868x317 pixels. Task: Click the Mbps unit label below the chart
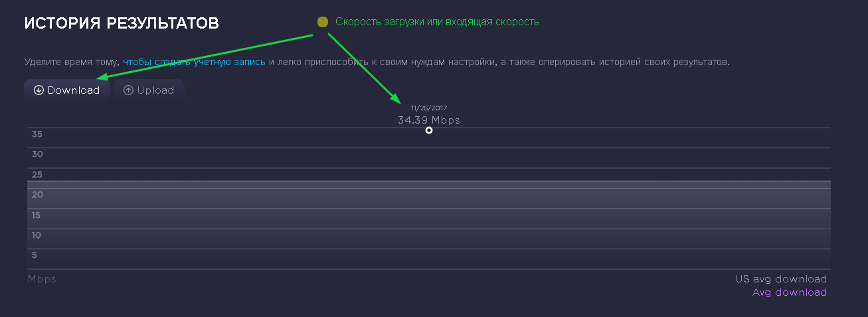click(x=42, y=279)
